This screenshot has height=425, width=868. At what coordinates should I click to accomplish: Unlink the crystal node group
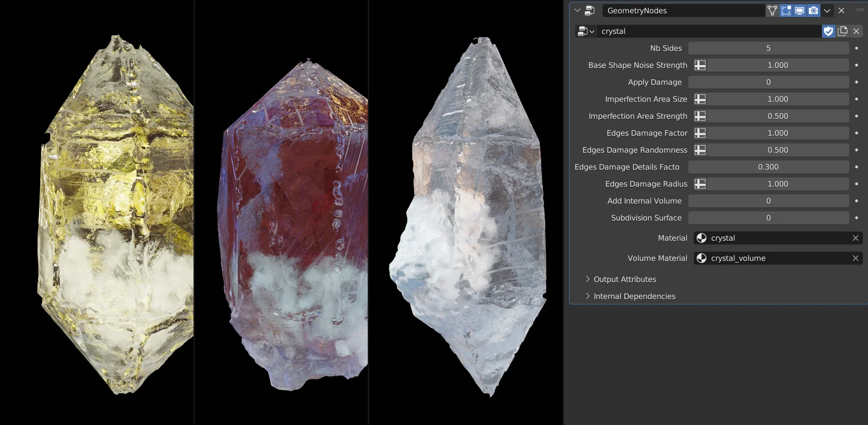tap(857, 31)
